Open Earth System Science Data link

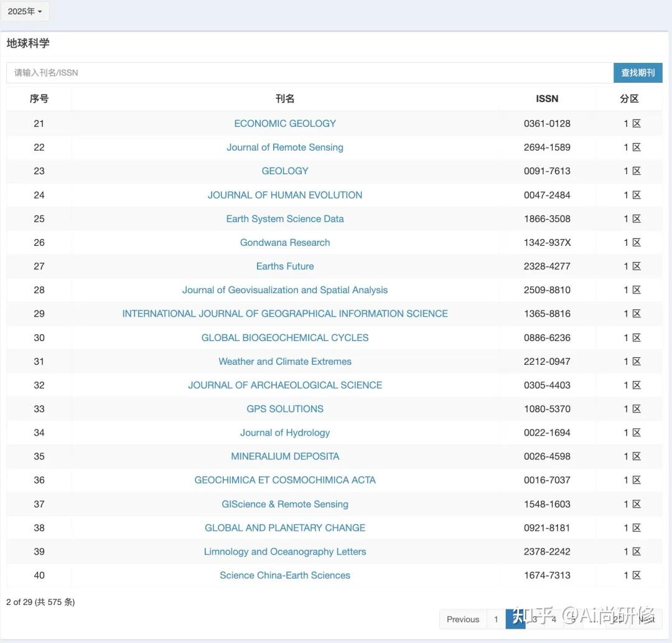(285, 218)
